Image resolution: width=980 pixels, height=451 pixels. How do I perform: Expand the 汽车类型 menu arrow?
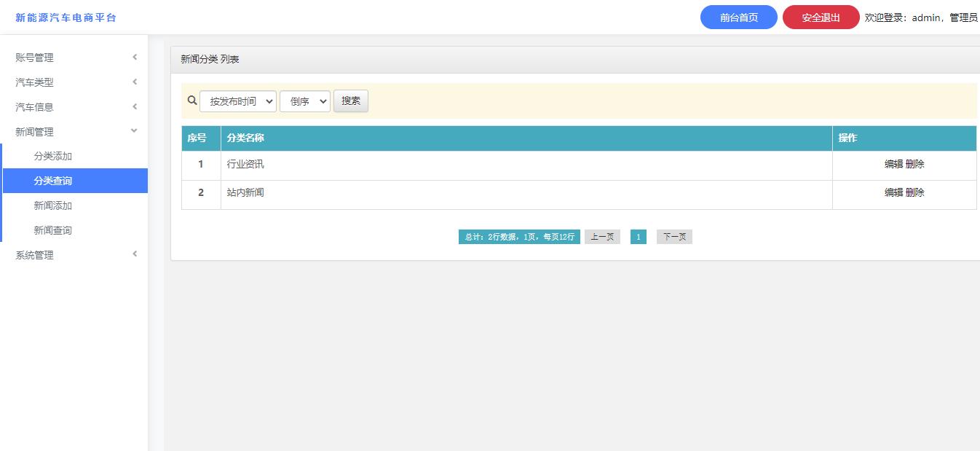tap(135, 82)
